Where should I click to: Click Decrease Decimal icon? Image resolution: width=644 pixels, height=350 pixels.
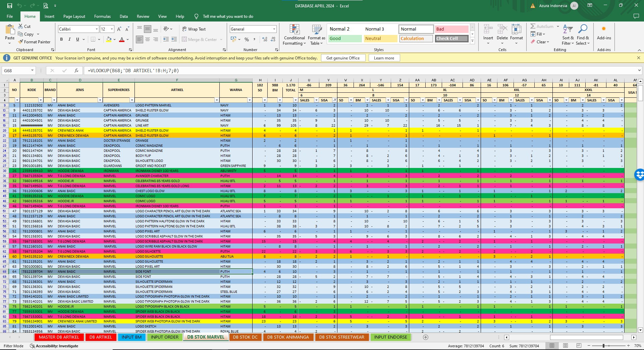pyautogui.click(x=273, y=39)
